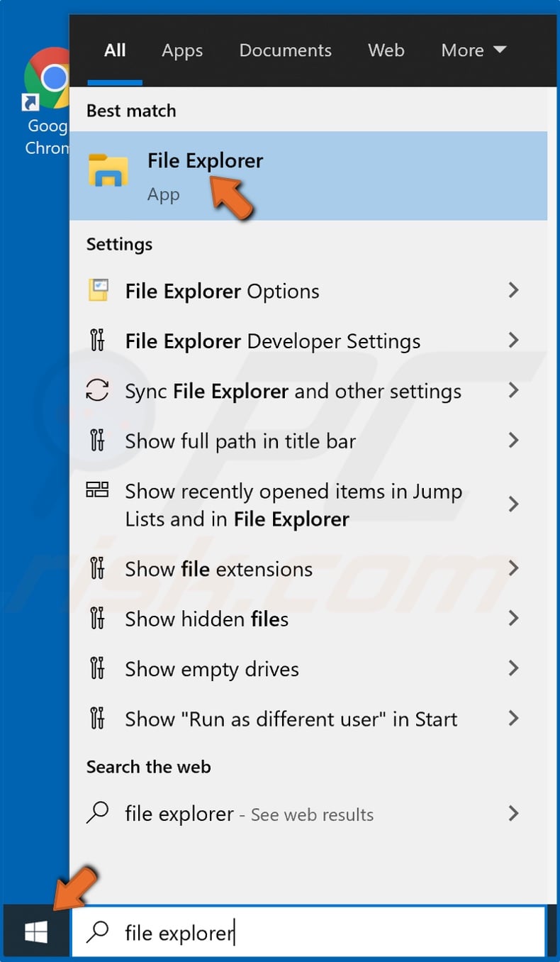560x962 pixels.
Task: Open File Explorer from Best match
Action: coord(205,161)
